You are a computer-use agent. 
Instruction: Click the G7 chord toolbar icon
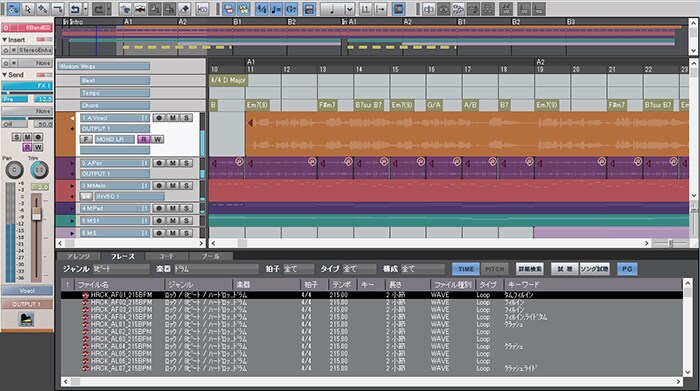291,8
